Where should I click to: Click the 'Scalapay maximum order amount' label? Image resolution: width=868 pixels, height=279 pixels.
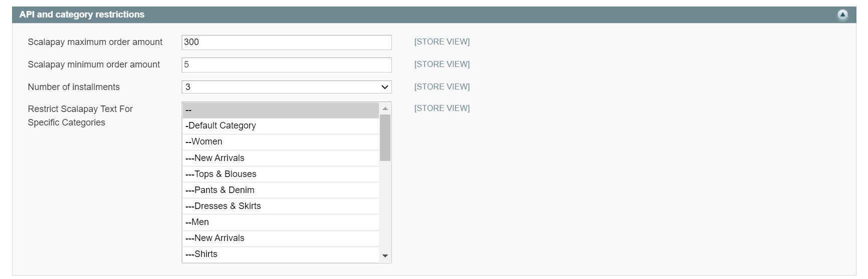point(95,42)
